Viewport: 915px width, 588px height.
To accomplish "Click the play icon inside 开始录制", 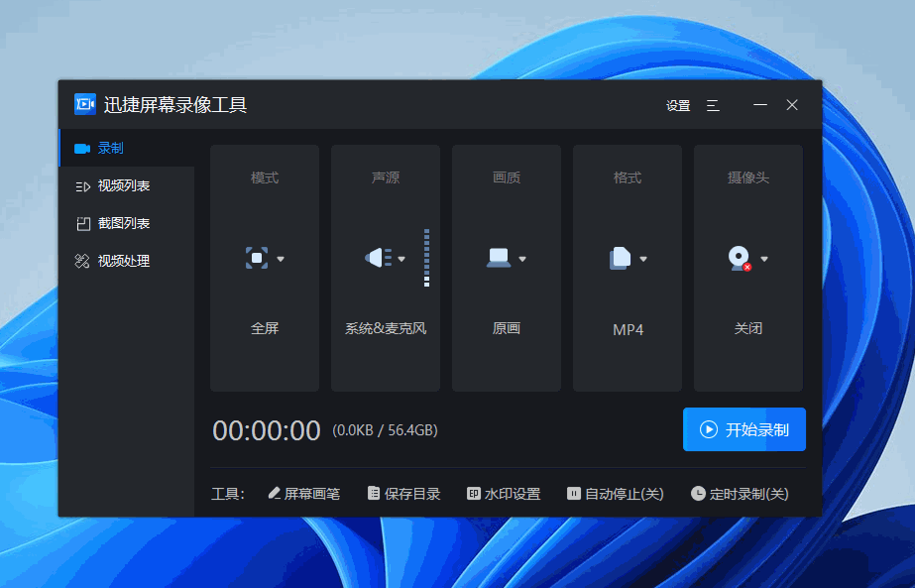I will click(709, 429).
